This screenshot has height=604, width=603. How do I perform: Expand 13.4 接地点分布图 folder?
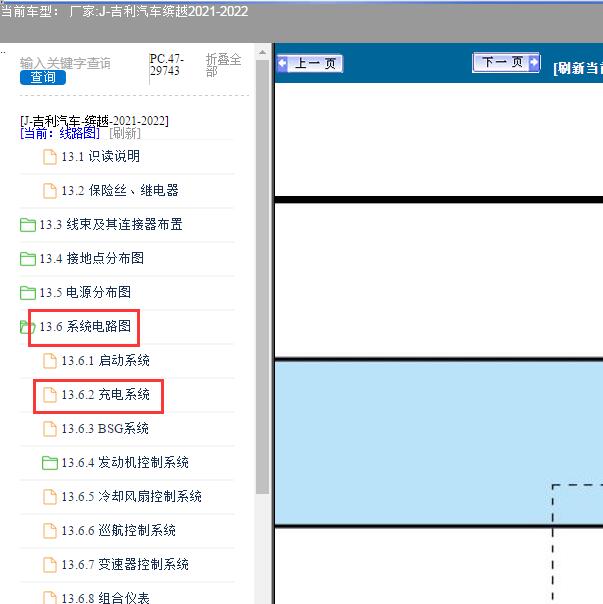coord(92,258)
